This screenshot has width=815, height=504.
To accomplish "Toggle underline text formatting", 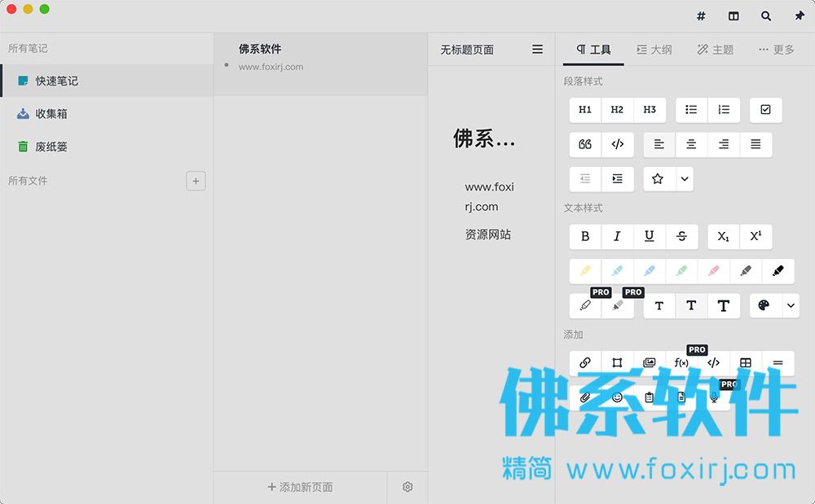I will tap(650, 237).
